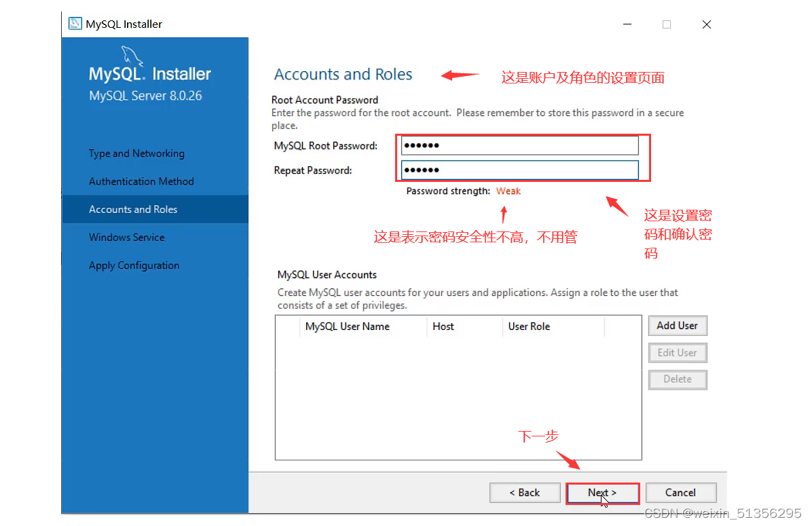The height and width of the screenshot is (526, 812).
Task: Click the MySQL dolphin logo in sidebar
Action: click(132, 56)
